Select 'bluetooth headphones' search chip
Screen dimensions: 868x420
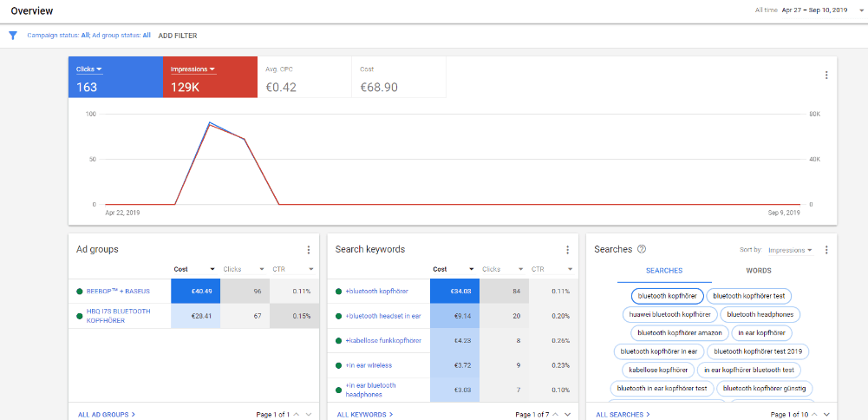click(x=760, y=315)
